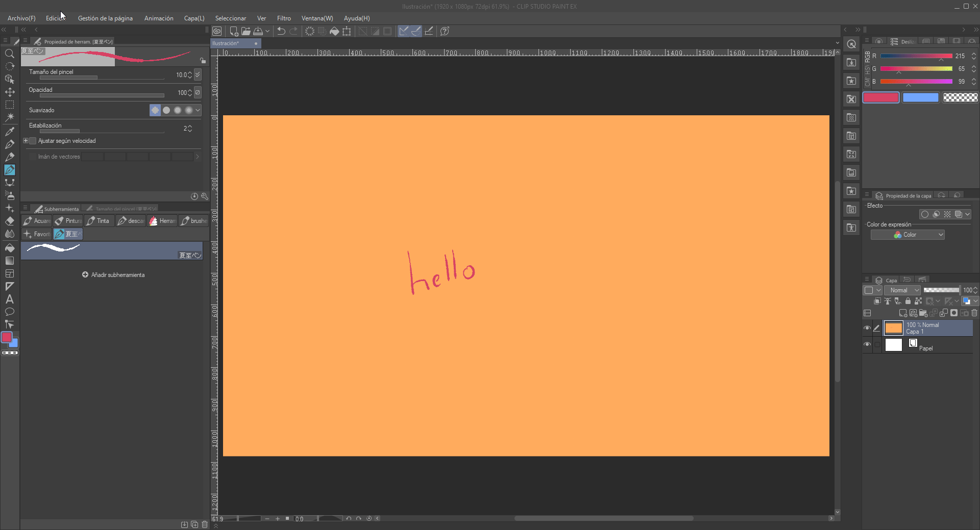
Task: Hide the Capa 1 layer
Action: (868, 327)
